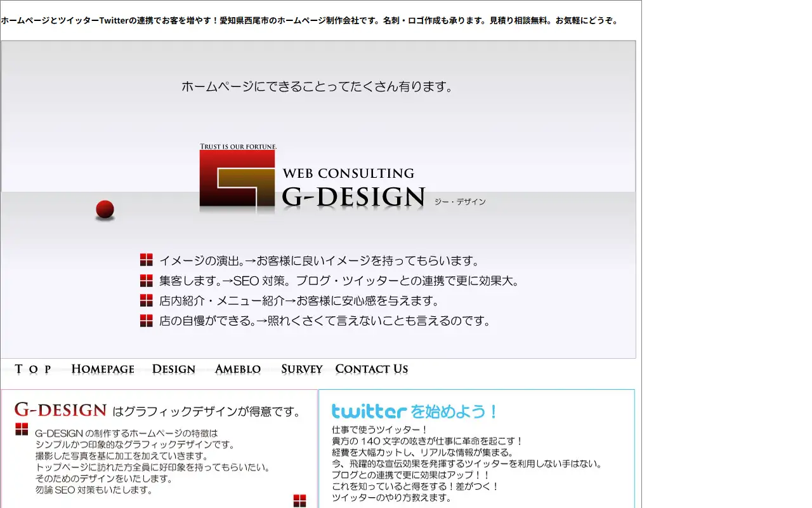Screen dimensions: 812x508
Task: Click the line シンプルかつ印象的なグラフィックデザインです。
Action: [135, 444]
